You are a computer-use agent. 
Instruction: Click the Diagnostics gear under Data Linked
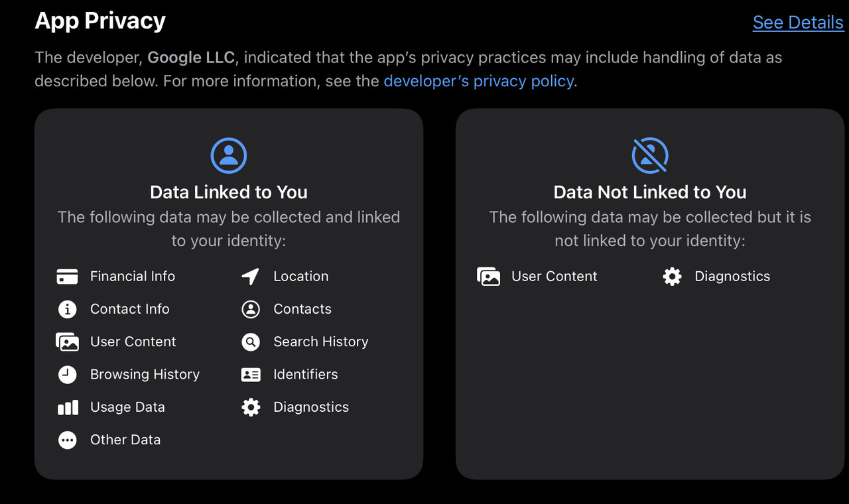coord(251,407)
